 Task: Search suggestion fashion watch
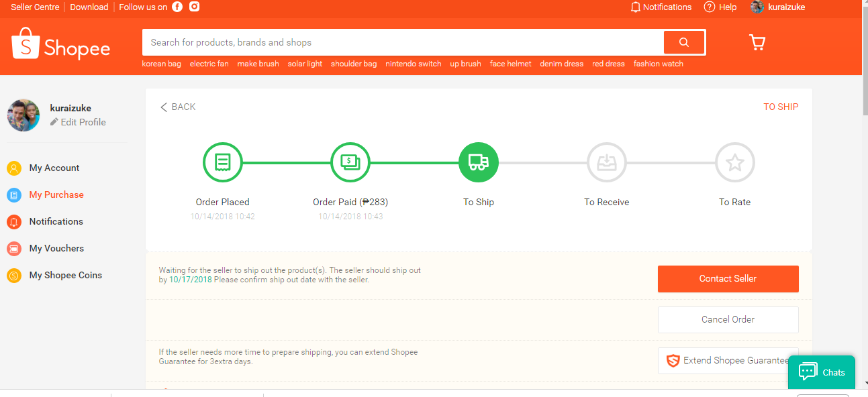coord(659,64)
